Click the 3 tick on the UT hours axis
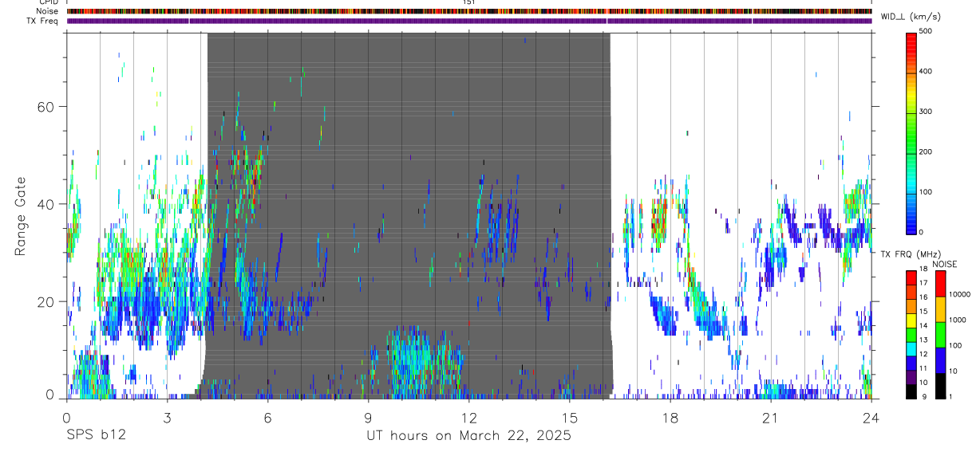Screen dimensions: 980x452 [x=167, y=417]
